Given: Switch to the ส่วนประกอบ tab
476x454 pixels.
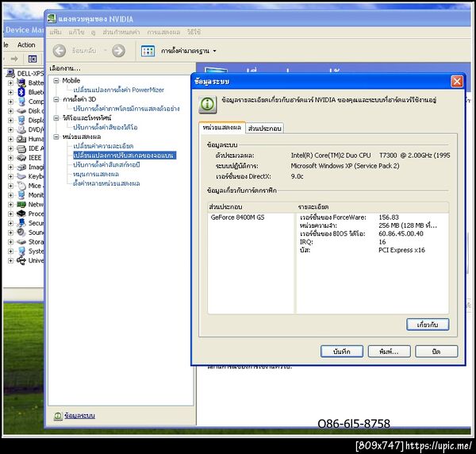Looking at the screenshot, I should click(265, 128).
